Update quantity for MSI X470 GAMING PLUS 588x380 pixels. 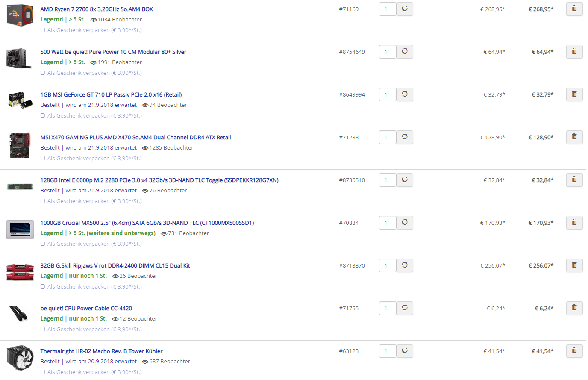point(405,137)
